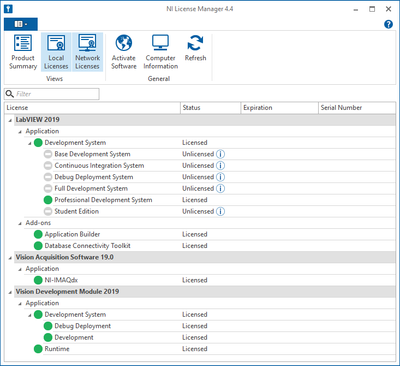The height and width of the screenshot is (366, 400).
Task: Click green dot of Professional Development System
Action: point(48,200)
